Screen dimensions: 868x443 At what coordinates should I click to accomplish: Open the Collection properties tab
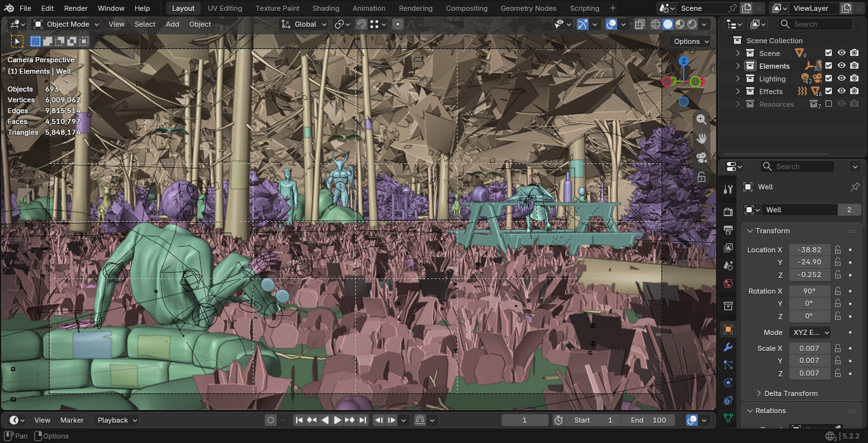pyautogui.click(x=728, y=306)
